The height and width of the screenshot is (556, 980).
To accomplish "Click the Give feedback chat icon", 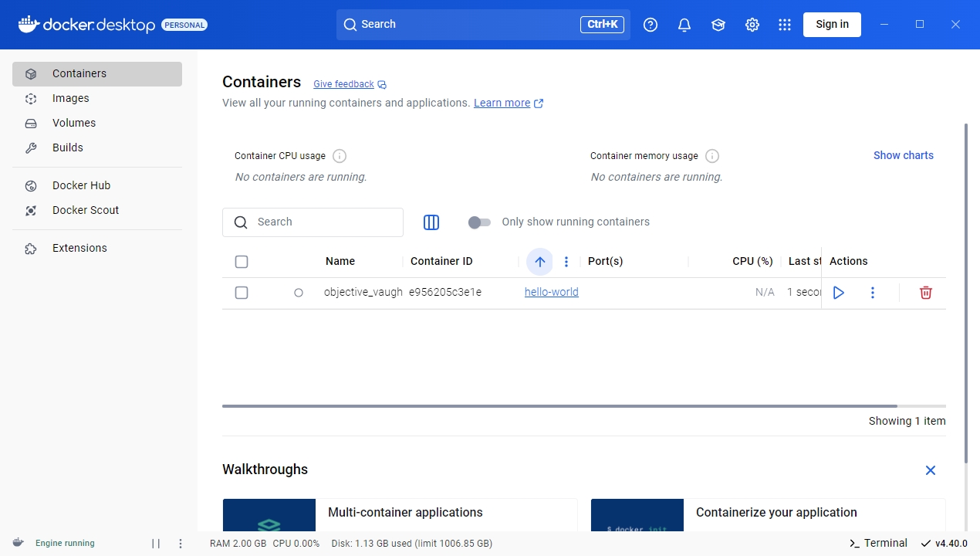I will point(382,85).
